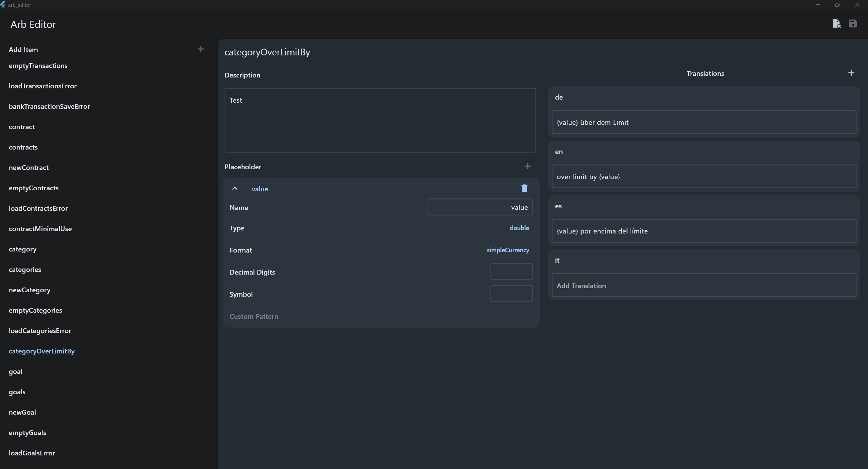Focus the Symbol input field
The height and width of the screenshot is (469, 868).
tap(511, 294)
